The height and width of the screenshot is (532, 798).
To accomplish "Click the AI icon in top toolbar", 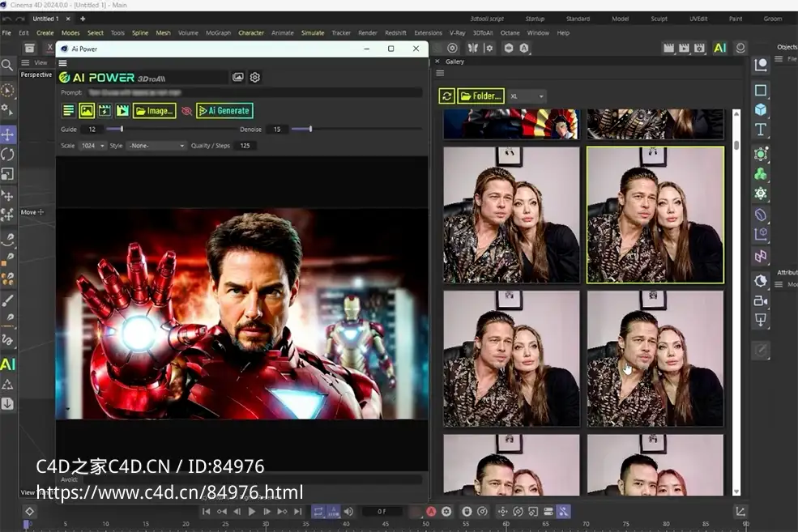I will (x=719, y=49).
